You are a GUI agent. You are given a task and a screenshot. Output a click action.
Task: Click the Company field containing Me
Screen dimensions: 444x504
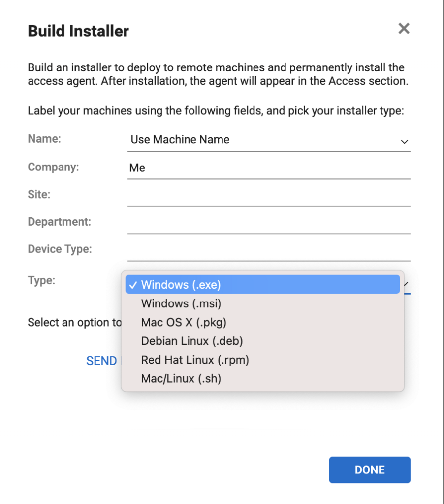pos(269,168)
